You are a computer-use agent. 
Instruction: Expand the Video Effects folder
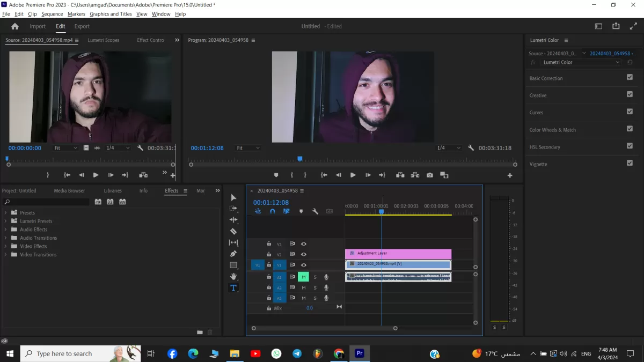click(6, 246)
